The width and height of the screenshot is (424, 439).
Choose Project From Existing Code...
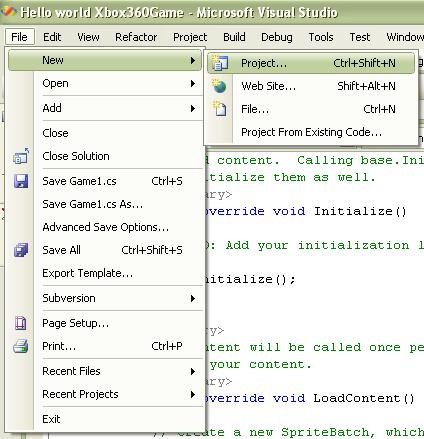[311, 132]
